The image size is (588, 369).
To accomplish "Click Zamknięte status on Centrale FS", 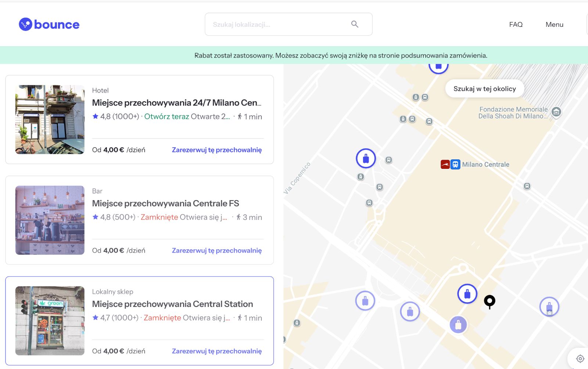I will pos(159,217).
